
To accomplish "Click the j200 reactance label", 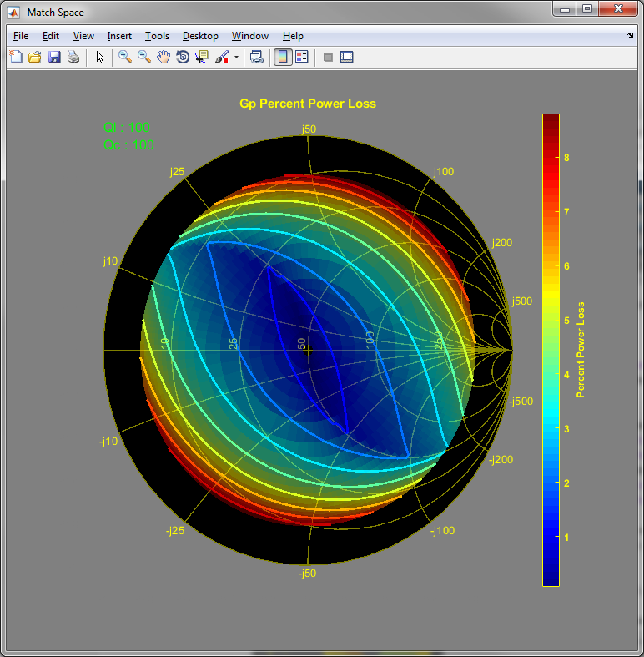I will [501, 243].
